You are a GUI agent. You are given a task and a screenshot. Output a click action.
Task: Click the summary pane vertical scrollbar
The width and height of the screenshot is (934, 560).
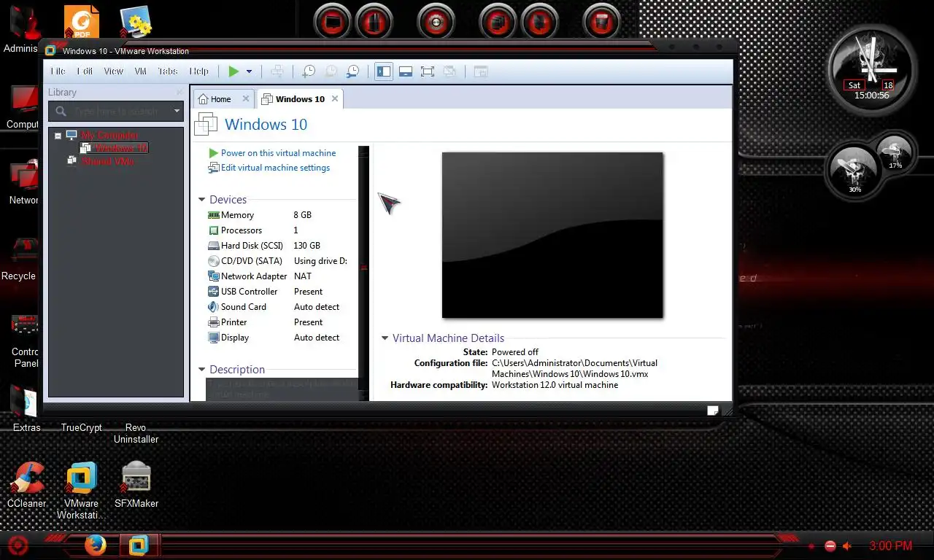[x=363, y=273]
